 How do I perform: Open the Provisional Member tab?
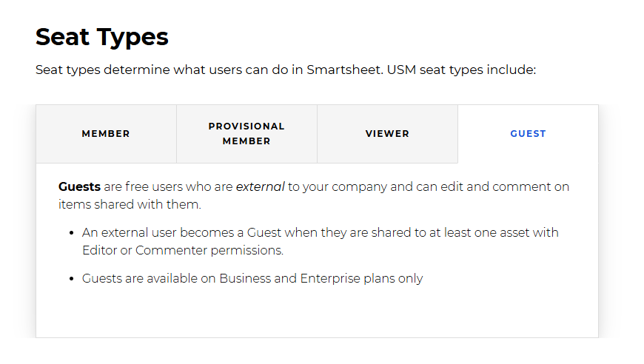coord(246,134)
